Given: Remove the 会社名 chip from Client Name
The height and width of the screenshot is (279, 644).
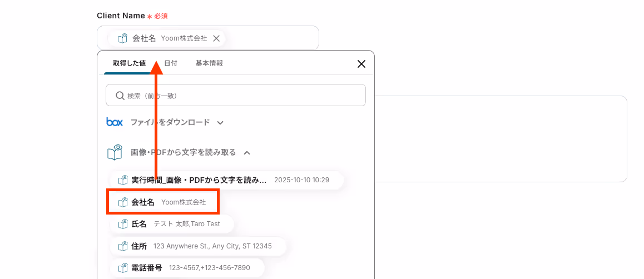Looking at the screenshot, I should click(216, 38).
